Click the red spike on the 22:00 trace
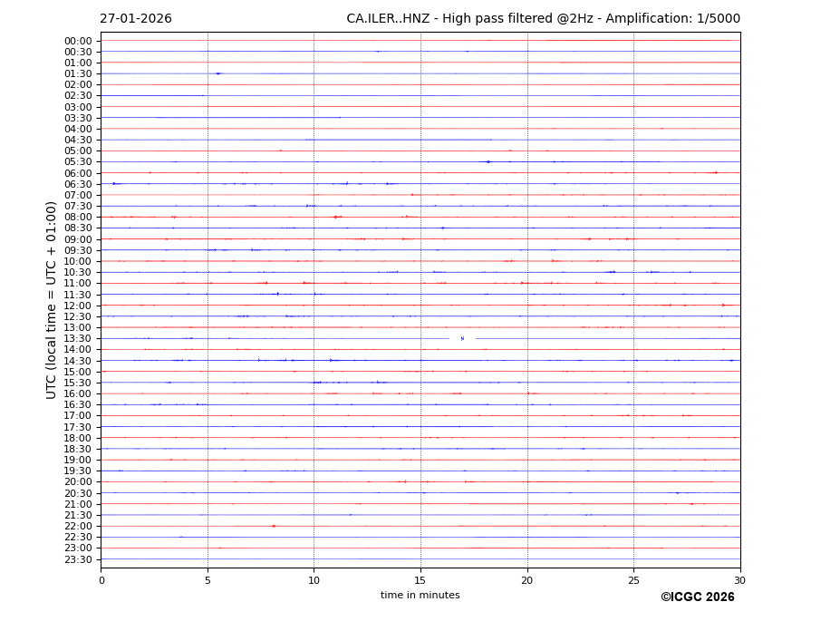840x631 pixels. pyautogui.click(x=273, y=526)
